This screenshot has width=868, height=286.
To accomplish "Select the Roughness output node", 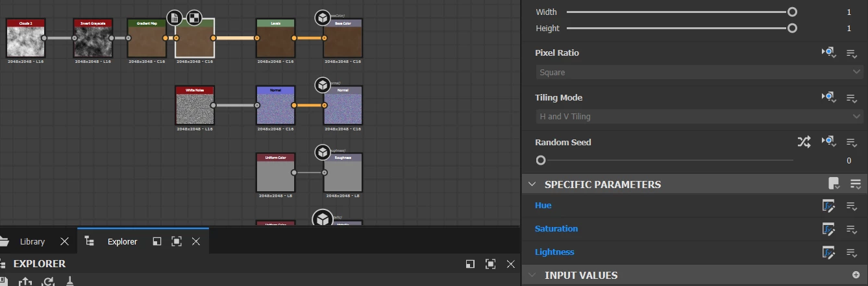I will pos(343,173).
